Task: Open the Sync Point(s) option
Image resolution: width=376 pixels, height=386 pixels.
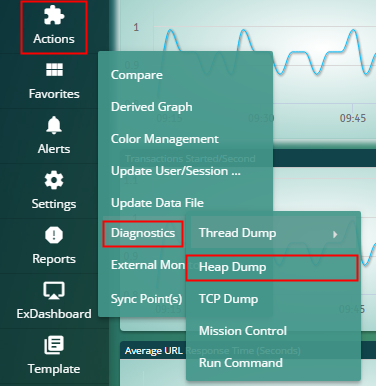Action: coord(146,299)
